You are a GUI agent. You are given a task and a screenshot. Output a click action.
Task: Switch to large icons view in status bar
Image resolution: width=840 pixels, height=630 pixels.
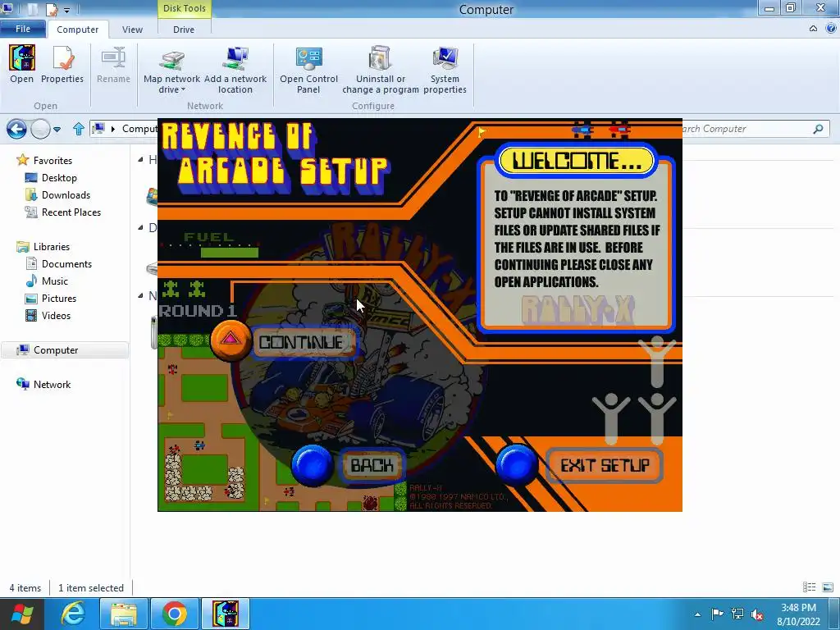827,587
